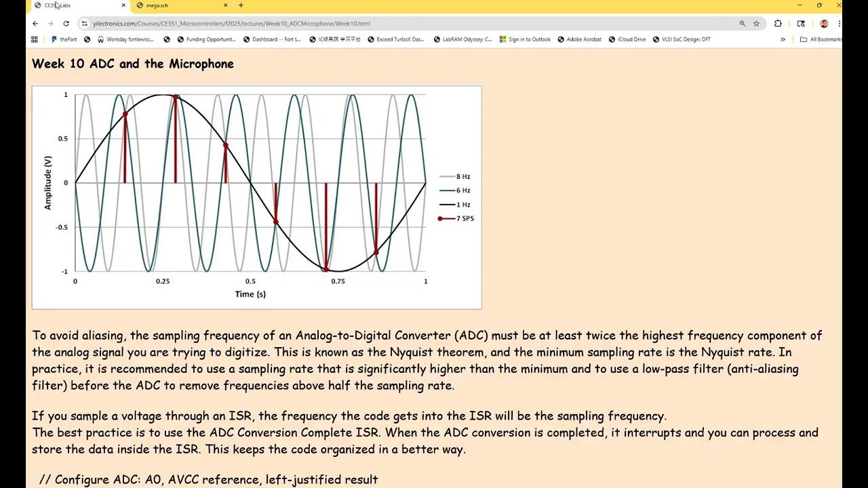Reload the current page
The height and width of the screenshot is (488, 868).
pos(66,24)
